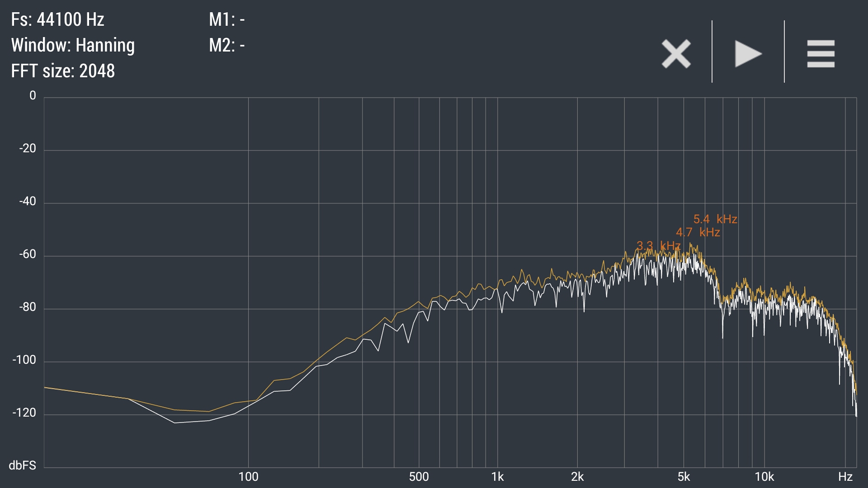
Task: Open the hamburger menu
Action: point(821,54)
